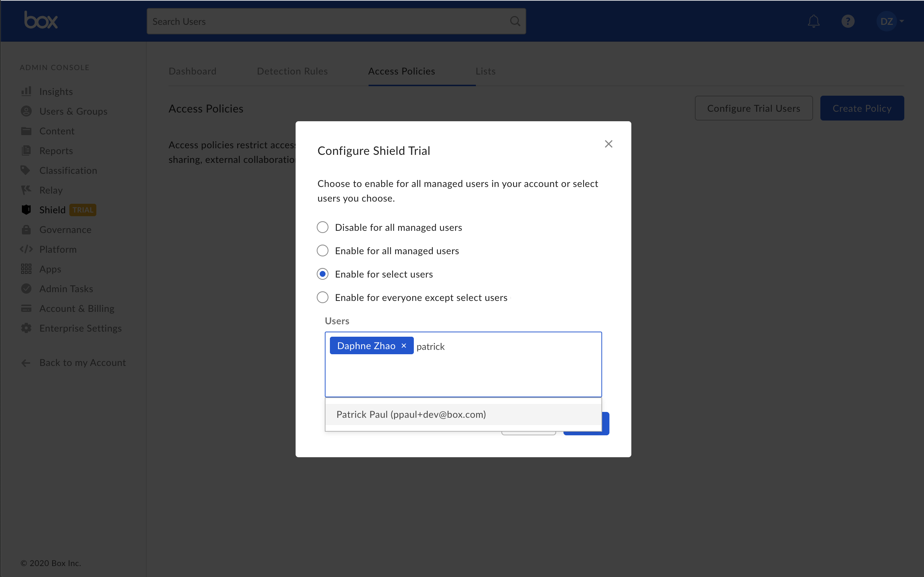
Task: Click the Lists tab
Action: pyautogui.click(x=486, y=71)
